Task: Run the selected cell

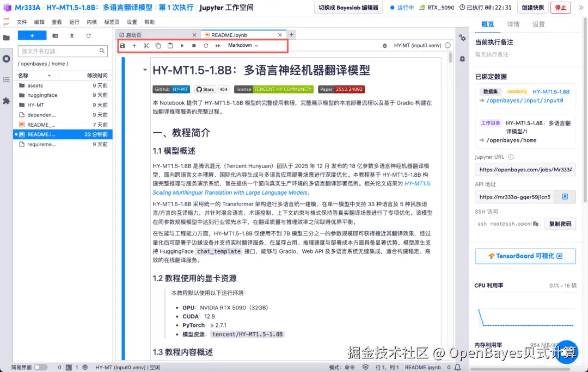Action: pos(182,46)
